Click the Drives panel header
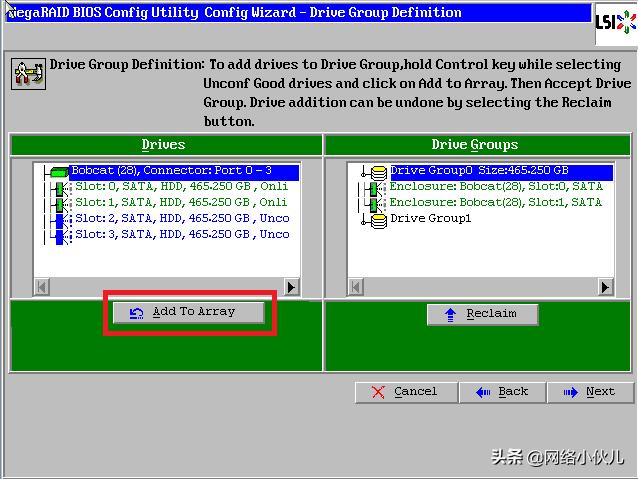The width and height of the screenshot is (638, 479). pyautogui.click(x=166, y=145)
